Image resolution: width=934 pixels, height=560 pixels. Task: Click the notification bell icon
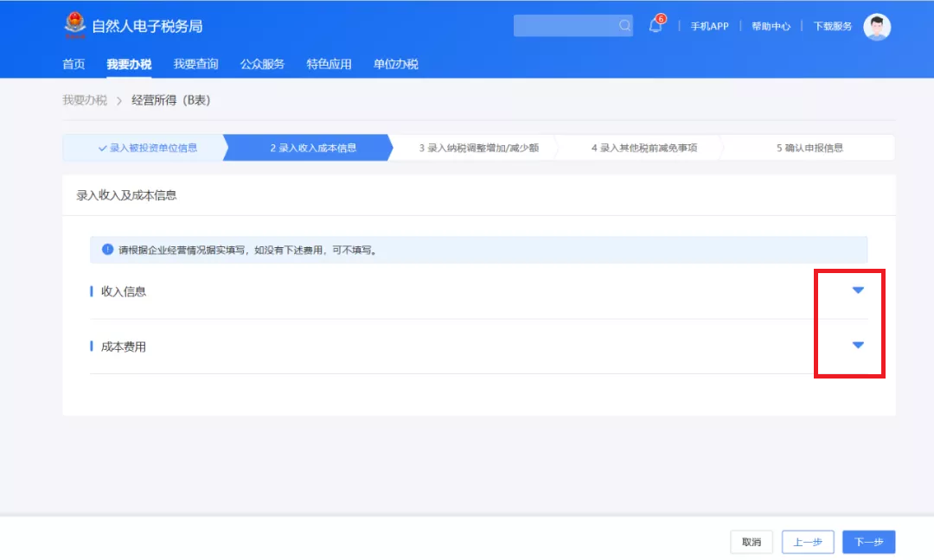point(656,26)
